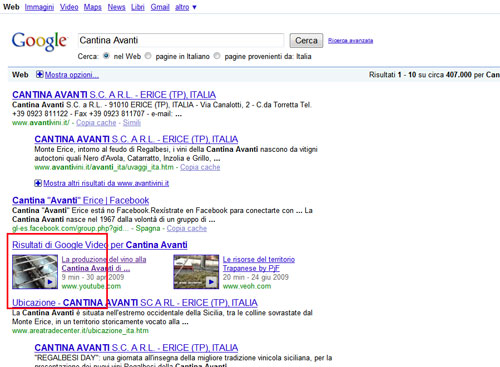Click the www.veoh.com source text
This screenshot has width=500, height=367.
(247, 286)
